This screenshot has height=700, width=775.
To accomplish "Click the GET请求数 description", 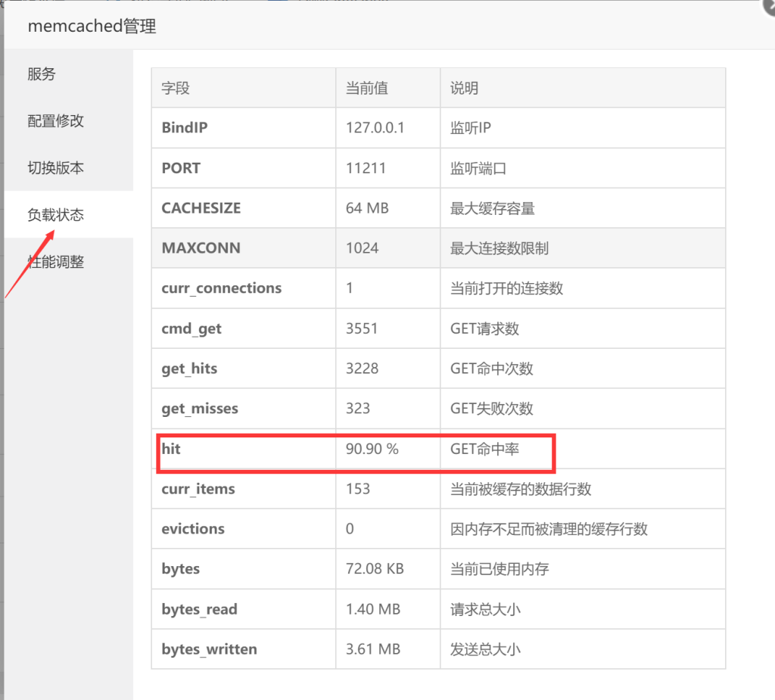I will click(x=485, y=328).
